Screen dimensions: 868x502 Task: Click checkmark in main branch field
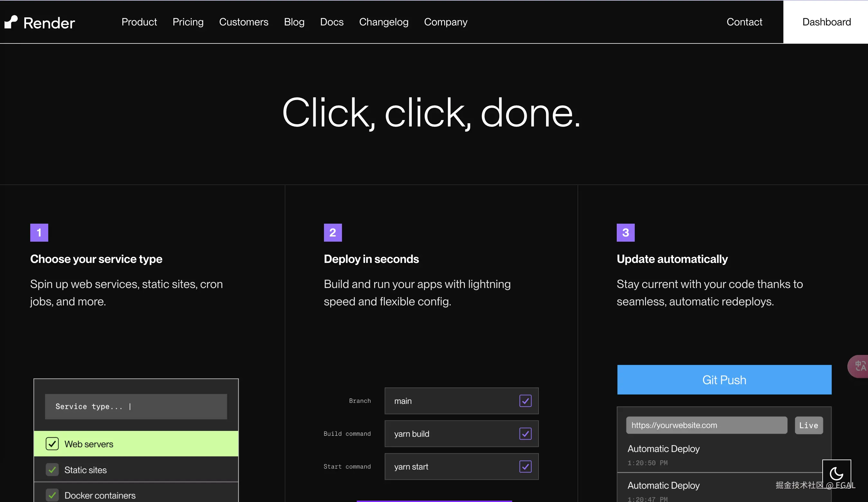tap(525, 401)
